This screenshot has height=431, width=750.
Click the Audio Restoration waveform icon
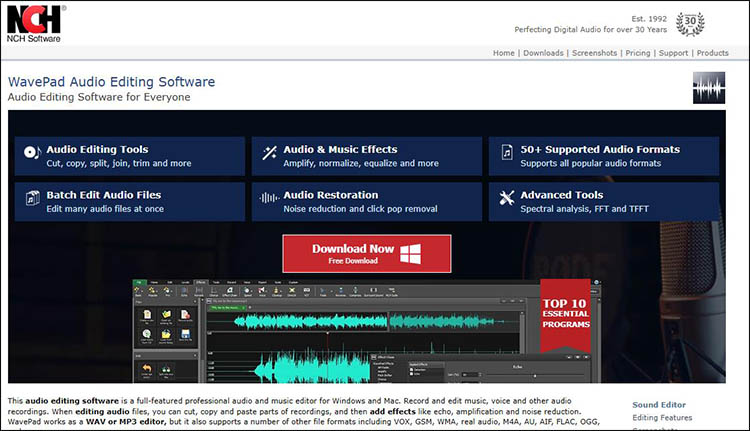[268, 201]
